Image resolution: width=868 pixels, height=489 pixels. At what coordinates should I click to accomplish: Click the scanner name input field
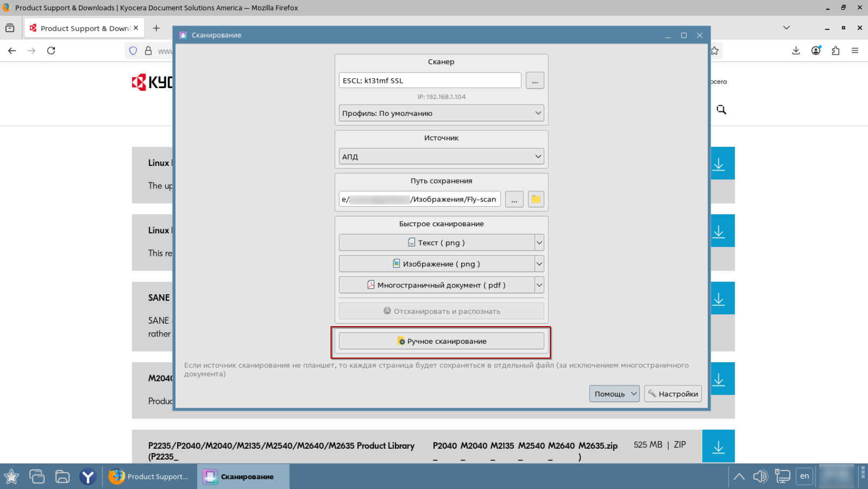429,81
